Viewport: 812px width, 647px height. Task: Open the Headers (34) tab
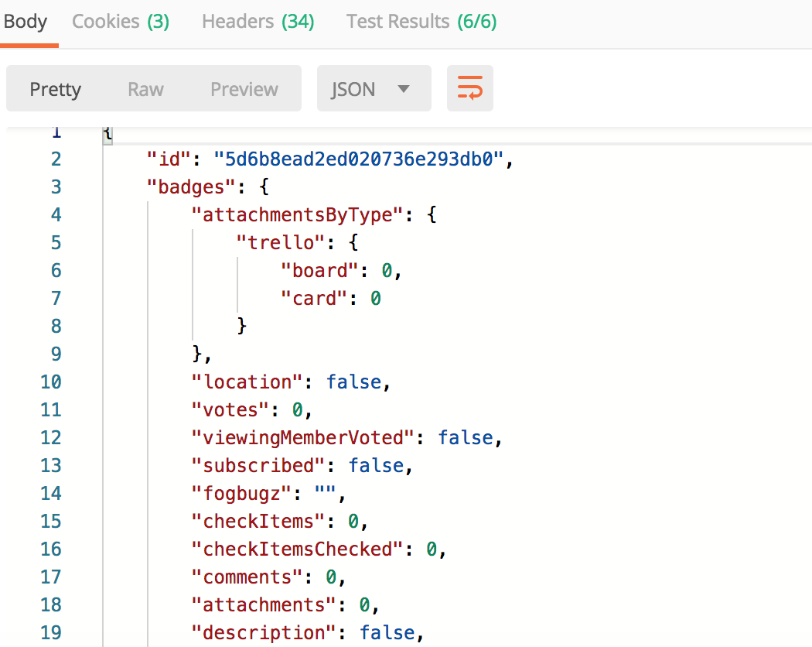click(258, 22)
